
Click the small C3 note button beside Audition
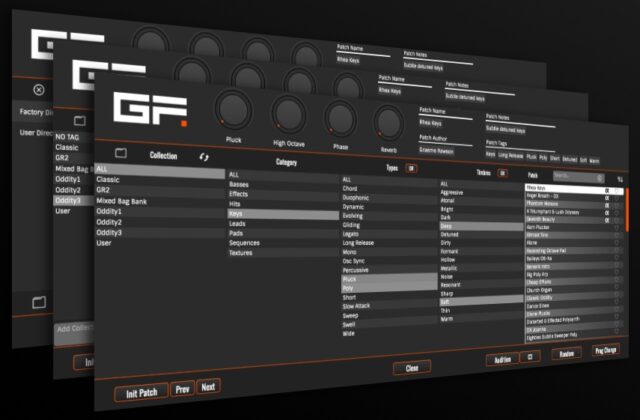click(530, 357)
